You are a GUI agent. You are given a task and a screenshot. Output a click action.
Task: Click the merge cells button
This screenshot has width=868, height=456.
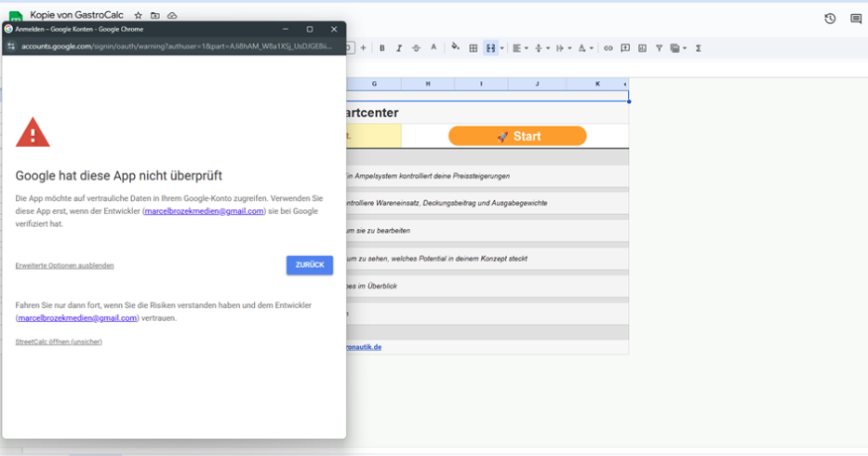click(x=490, y=48)
